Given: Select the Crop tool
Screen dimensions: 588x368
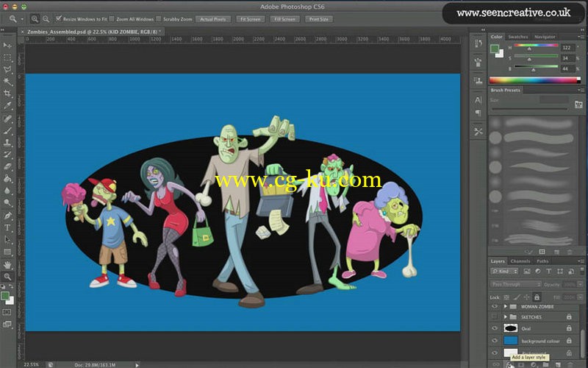Looking at the screenshot, I should click(7, 93).
